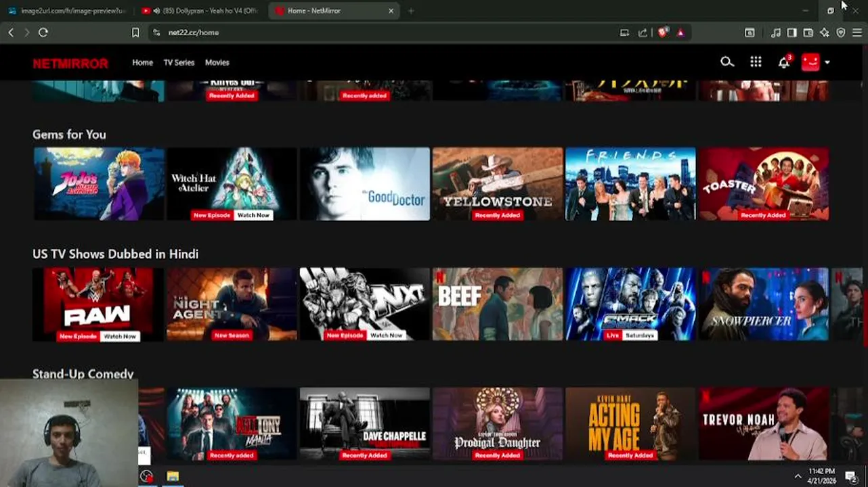Open File Explorer from the taskbar

tap(173, 476)
